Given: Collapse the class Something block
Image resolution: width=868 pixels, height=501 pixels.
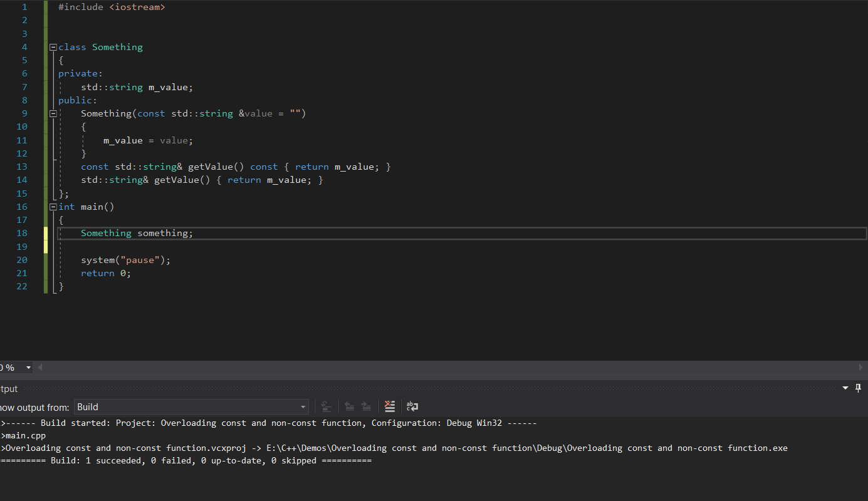Looking at the screenshot, I should point(53,47).
